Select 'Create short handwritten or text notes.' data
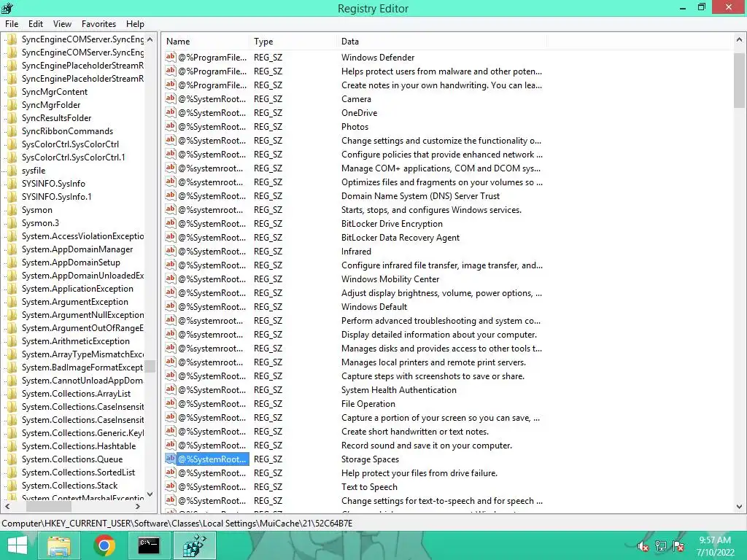The height and width of the screenshot is (560, 747). point(414,432)
